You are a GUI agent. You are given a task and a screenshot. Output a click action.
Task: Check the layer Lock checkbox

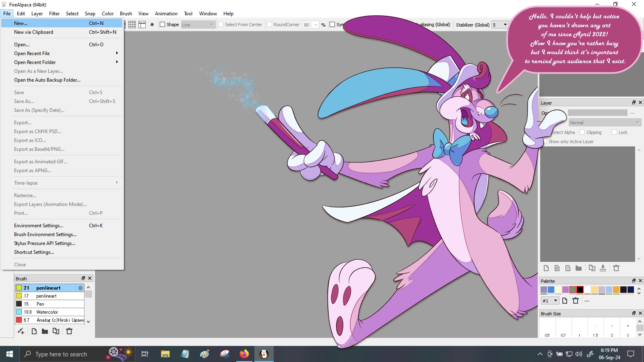(614, 132)
